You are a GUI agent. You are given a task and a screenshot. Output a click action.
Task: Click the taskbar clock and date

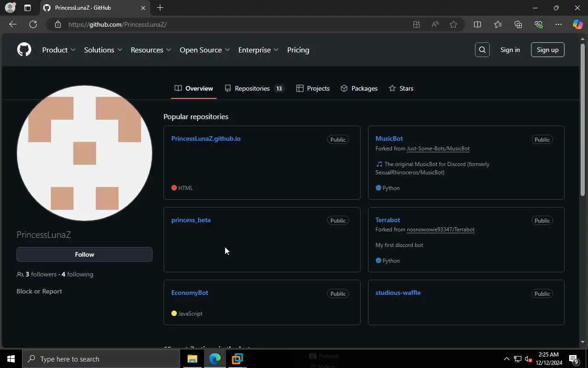coord(550,359)
